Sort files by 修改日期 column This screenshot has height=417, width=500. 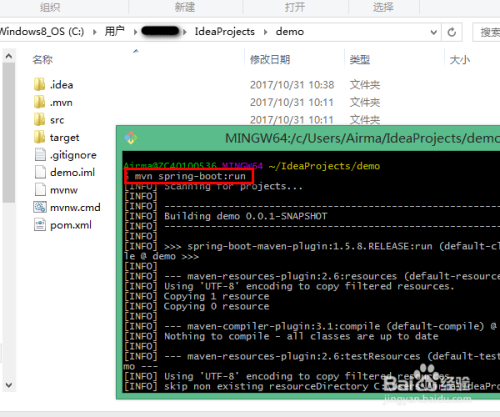pos(270,60)
